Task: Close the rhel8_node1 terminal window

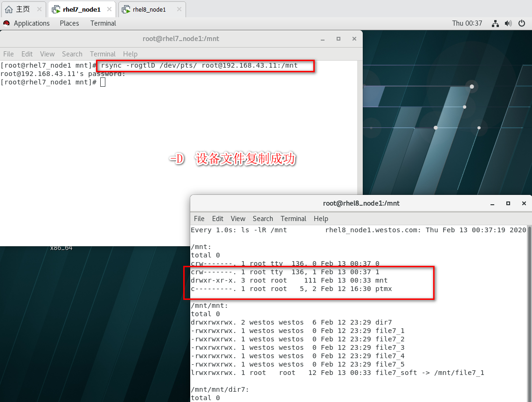Action: click(x=524, y=203)
